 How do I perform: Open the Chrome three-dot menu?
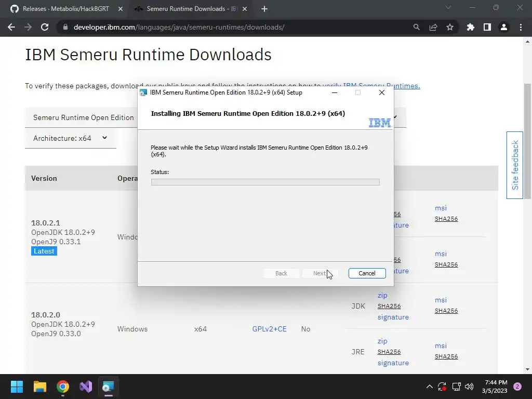(x=521, y=27)
